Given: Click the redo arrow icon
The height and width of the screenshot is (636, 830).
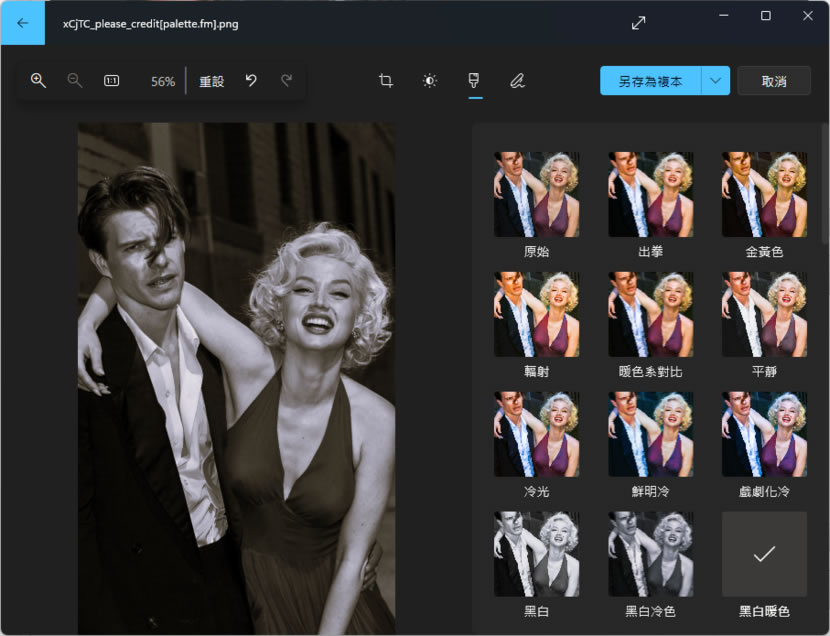Looking at the screenshot, I should pyautogui.click(x=286, y=81).
